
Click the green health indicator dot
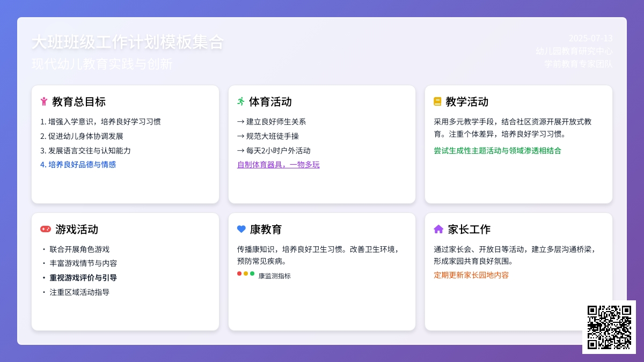point(252,274)
